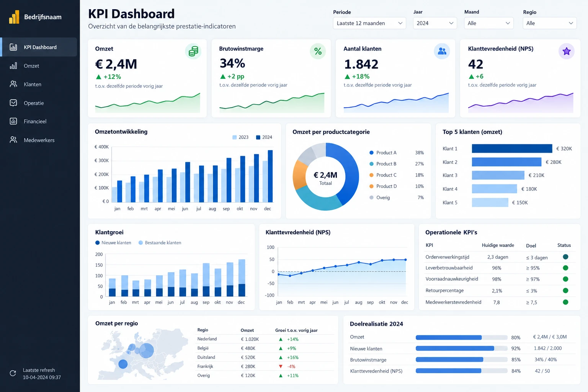Toggle the 2024 legend in Omzetontwikkeling
This screenshot has width=588, height=392.
click(264, 137)
